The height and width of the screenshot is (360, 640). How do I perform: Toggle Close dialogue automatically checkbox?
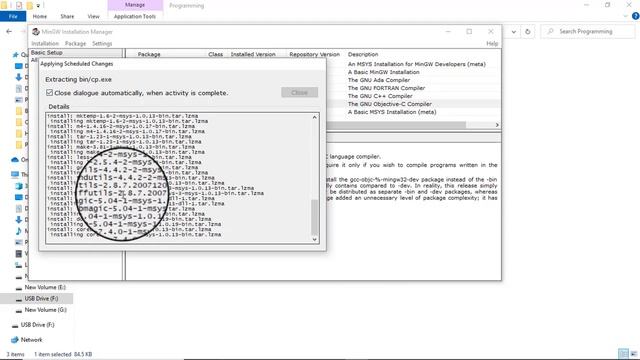coord(49,93)
